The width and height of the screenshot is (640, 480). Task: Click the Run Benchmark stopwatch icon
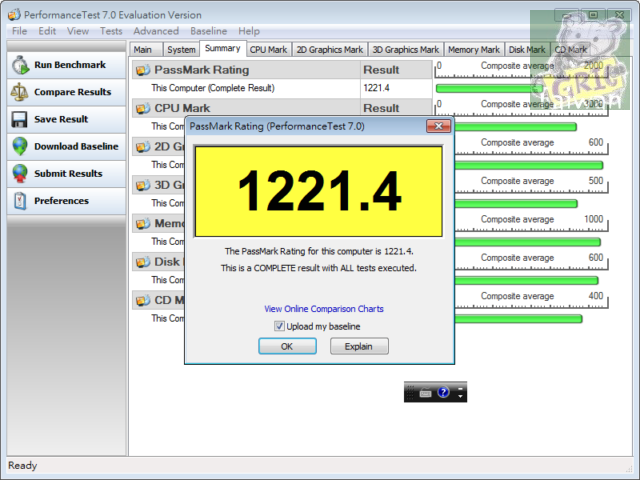point(20,65)
